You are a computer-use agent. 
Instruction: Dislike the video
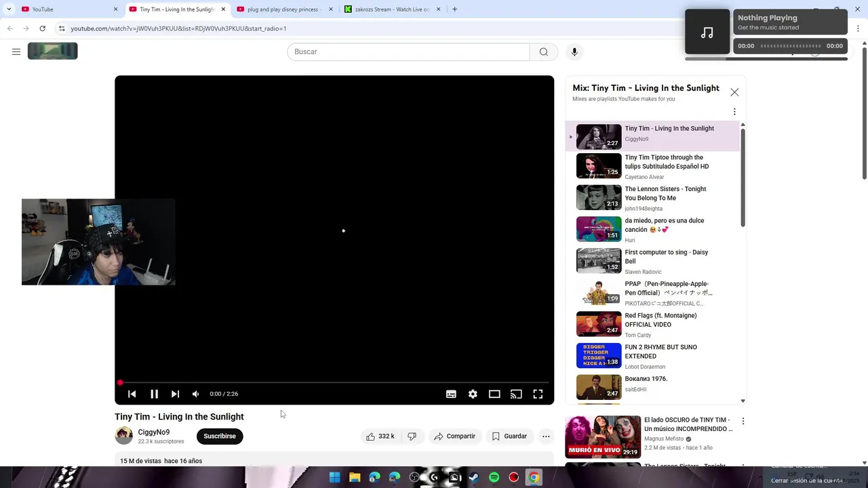pos(412,436)
